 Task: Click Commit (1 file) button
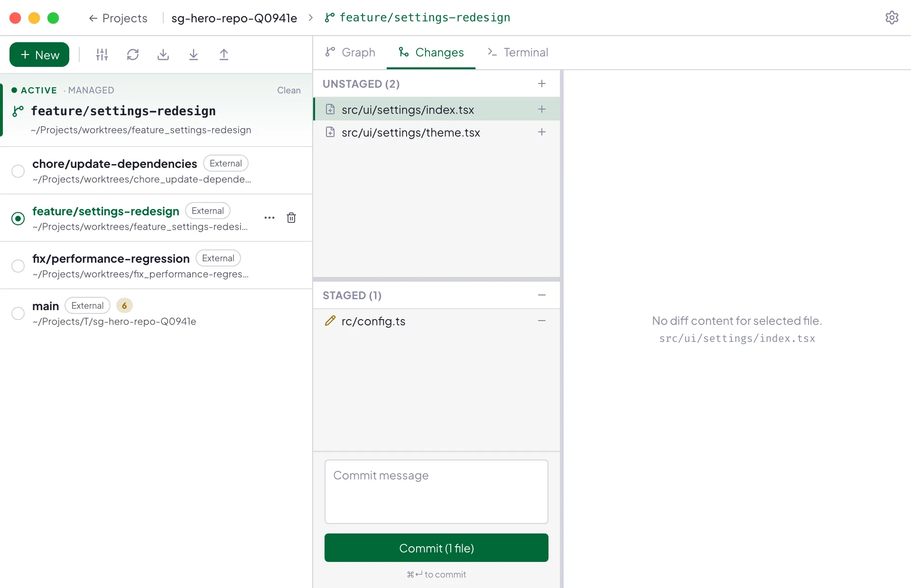coord(437,548)
